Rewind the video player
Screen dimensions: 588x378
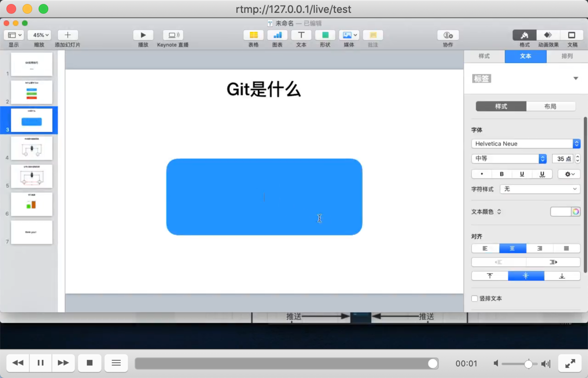coord(18,363)
